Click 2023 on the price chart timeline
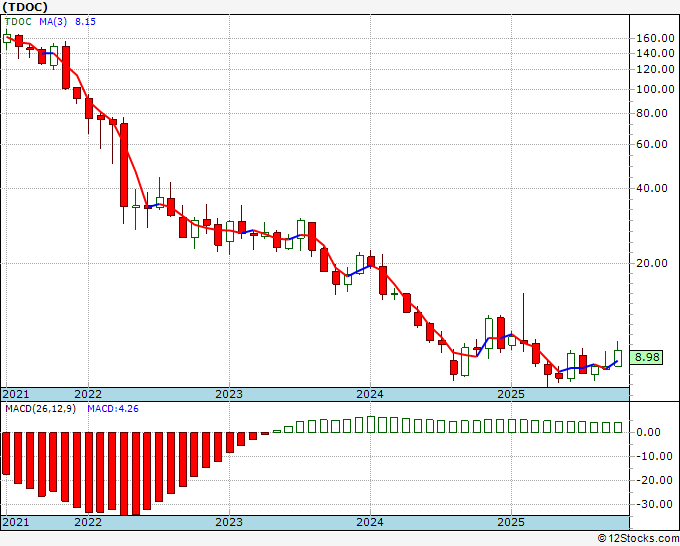 pyautogui.click(x=229, y=394)
